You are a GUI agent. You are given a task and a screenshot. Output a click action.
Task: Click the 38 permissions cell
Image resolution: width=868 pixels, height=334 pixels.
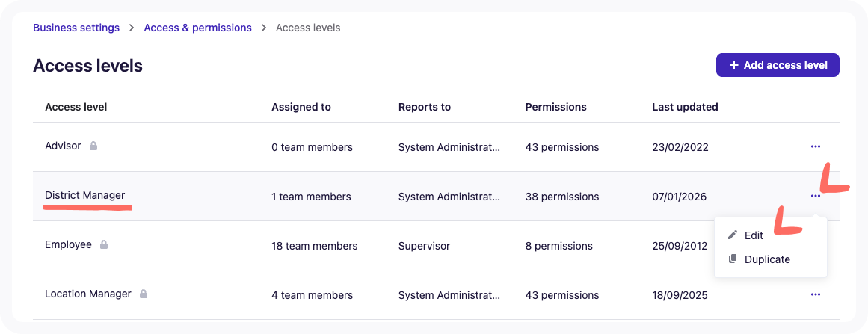point(562,197)
